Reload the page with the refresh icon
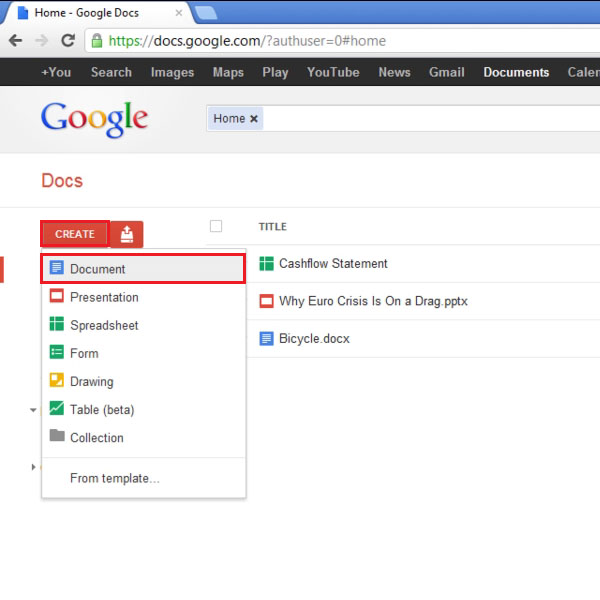 pos(68,40)
